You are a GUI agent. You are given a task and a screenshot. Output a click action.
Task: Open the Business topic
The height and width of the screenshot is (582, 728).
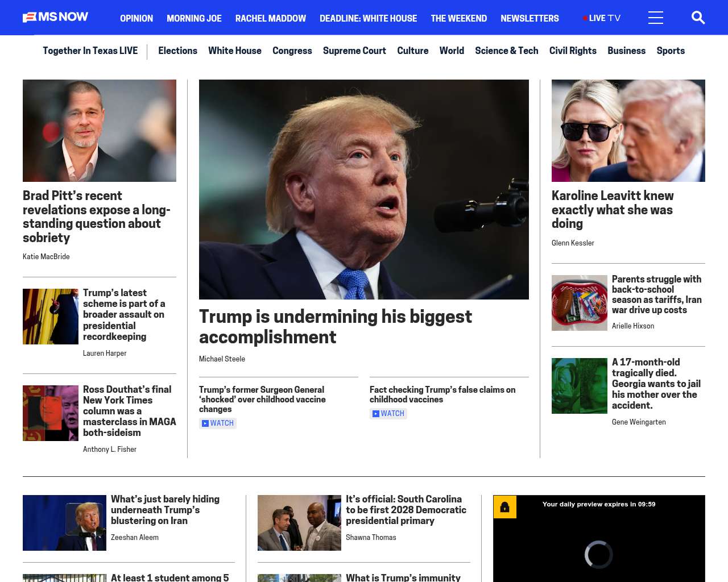click(x=626, y=51)
